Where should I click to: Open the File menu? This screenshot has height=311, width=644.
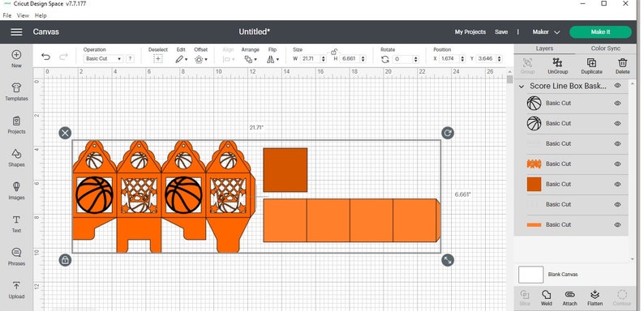coord(7,15)
